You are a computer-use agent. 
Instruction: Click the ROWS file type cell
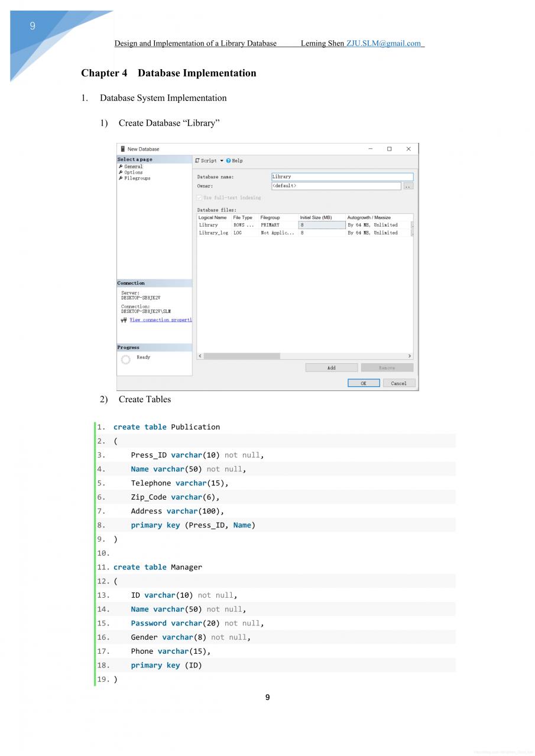245,225
